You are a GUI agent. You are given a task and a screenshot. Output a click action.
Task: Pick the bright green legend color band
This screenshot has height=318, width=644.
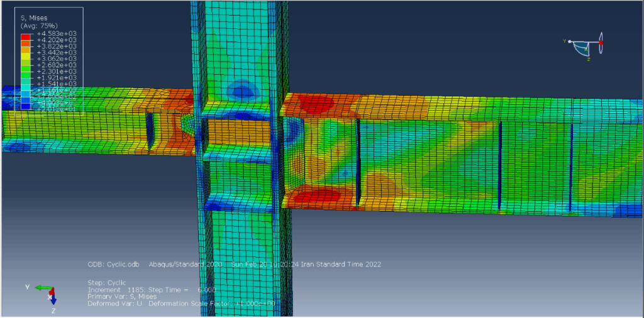(25, 71)
